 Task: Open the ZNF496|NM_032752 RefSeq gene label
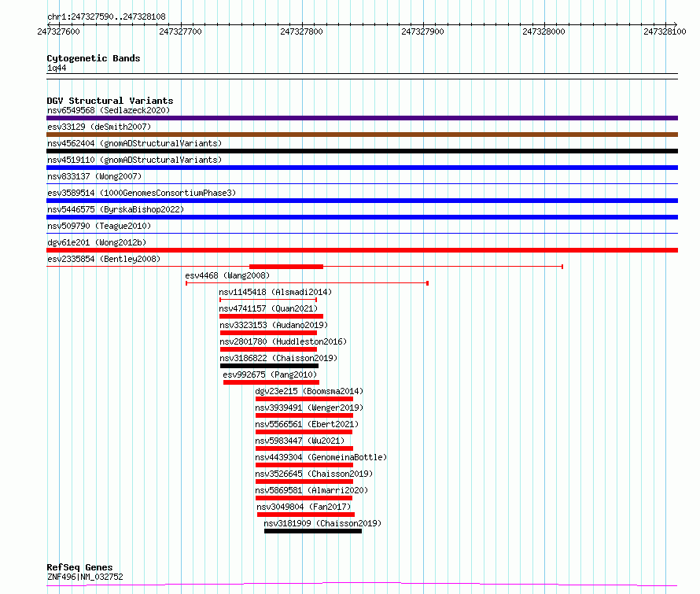[85, 577]
